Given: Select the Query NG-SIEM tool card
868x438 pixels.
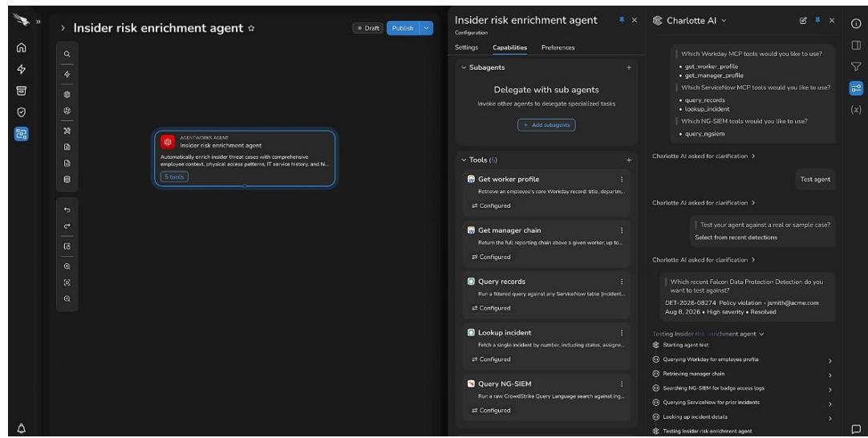Looking at the screenshot, I should coord(546,398).
